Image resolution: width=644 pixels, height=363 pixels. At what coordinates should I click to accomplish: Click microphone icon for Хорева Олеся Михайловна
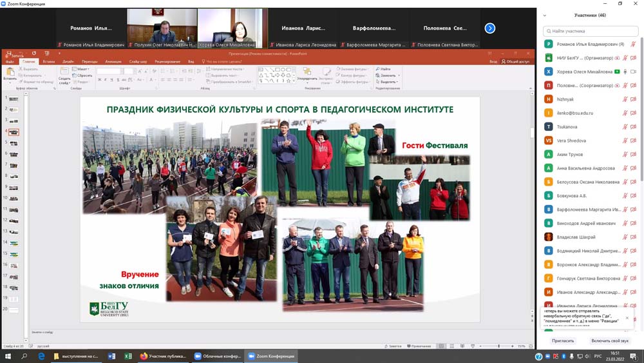pyautogui.click(x=625, y=72)
